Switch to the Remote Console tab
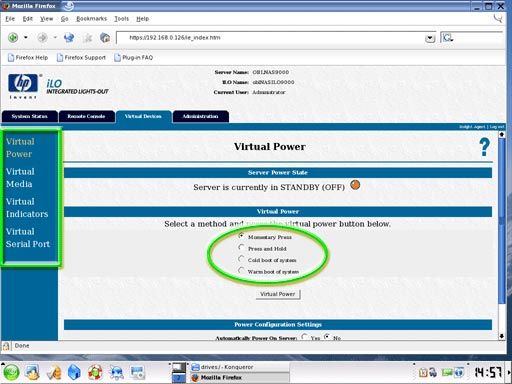Viewport: 512px width, 384px height. pos(86,116)
